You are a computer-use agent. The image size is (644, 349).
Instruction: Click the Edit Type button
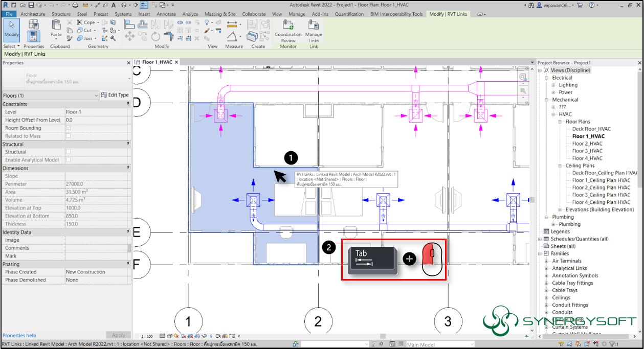(x=115, y=96)
